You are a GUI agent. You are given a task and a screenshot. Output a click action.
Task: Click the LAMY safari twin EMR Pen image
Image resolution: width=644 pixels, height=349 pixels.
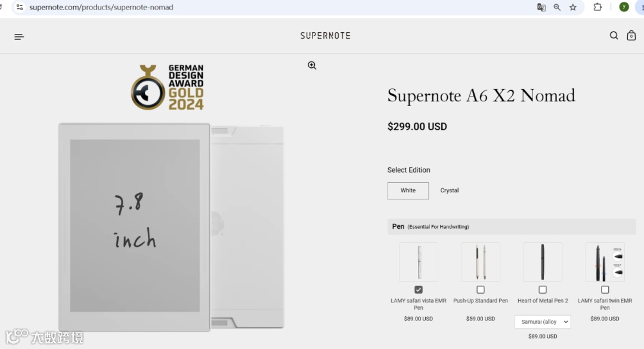tap(605, 262)
